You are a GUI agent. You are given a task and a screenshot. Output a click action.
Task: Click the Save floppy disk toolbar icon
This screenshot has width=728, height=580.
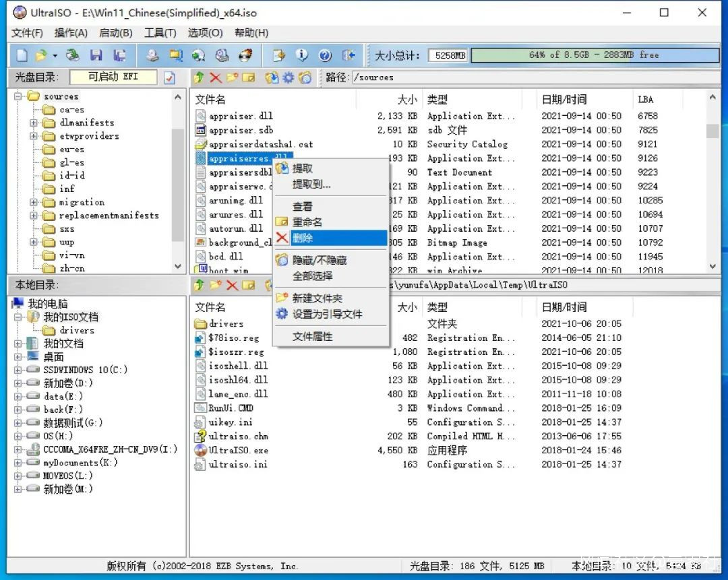point(96,55)
